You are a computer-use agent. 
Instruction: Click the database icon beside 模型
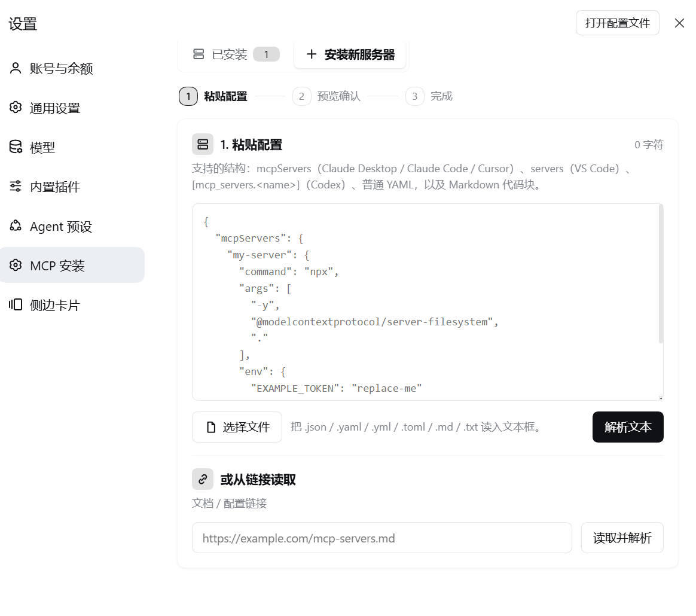pyautogui.click(x=16, y=147)
